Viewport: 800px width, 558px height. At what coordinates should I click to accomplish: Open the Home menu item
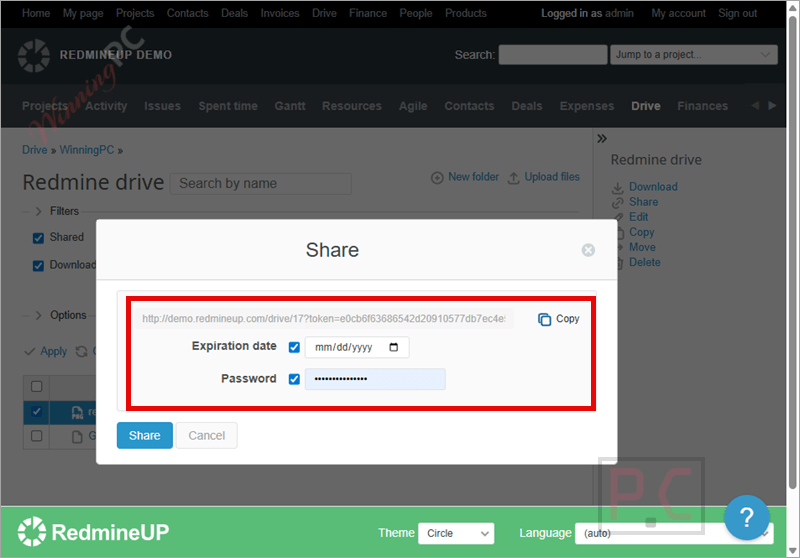(x=36, y=13)
